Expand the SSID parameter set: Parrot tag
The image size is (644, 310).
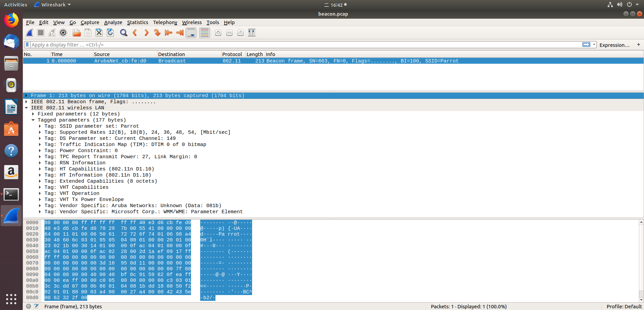click(x=40, y=126)
